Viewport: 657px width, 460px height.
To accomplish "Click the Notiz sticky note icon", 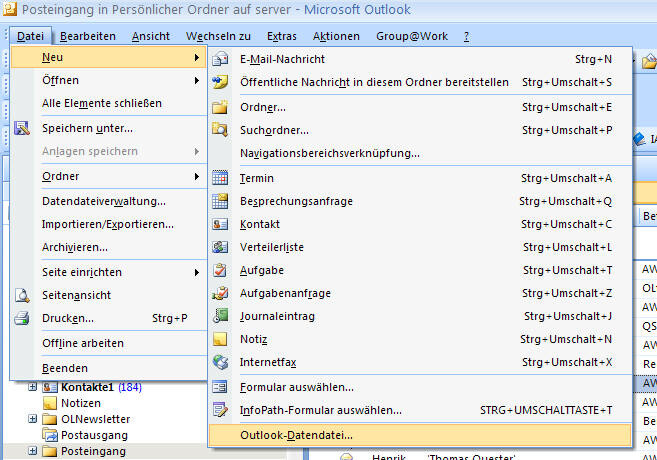I will click(221, 339).
